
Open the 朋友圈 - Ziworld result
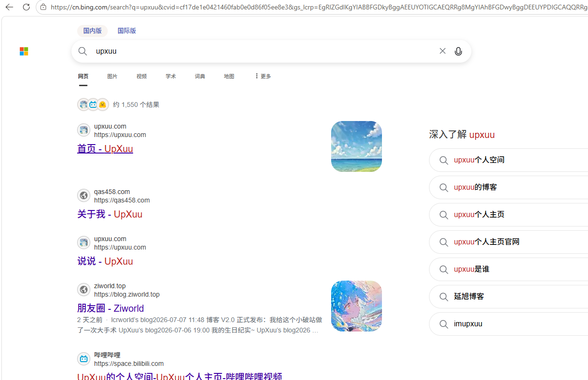111,308
